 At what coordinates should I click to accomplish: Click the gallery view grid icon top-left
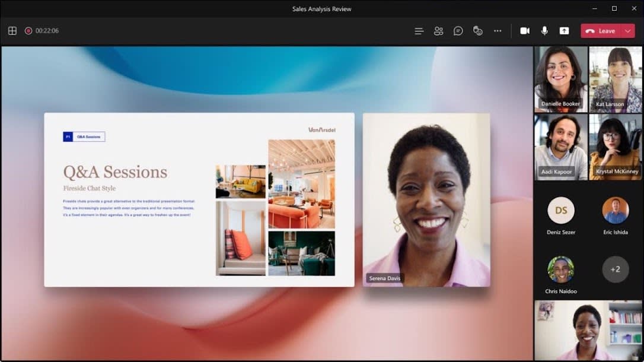[x=12, y=30]
